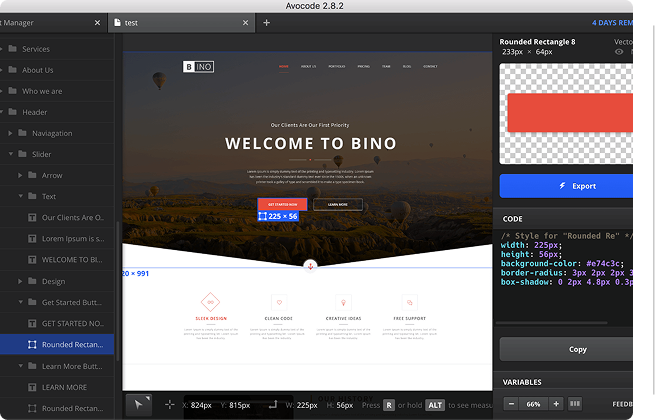This screenshot has height=420, width=655.
Task: Click the LEARN MORE button on canvas
Action: tap(338, 204)
